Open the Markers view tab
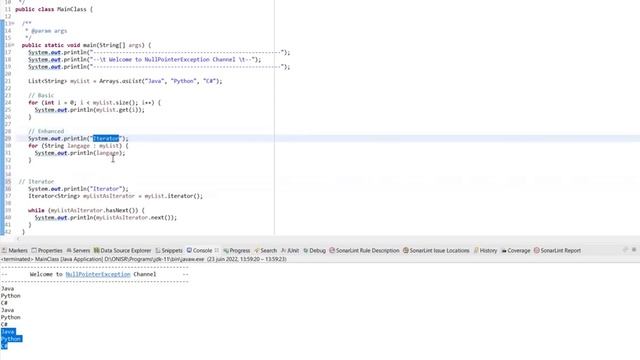Screen dimensions: 640x360 tap(14, 250)
